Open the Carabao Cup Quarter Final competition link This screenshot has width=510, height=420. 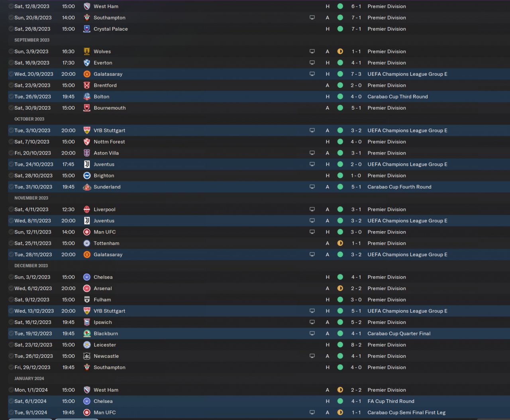click(399, 334)
